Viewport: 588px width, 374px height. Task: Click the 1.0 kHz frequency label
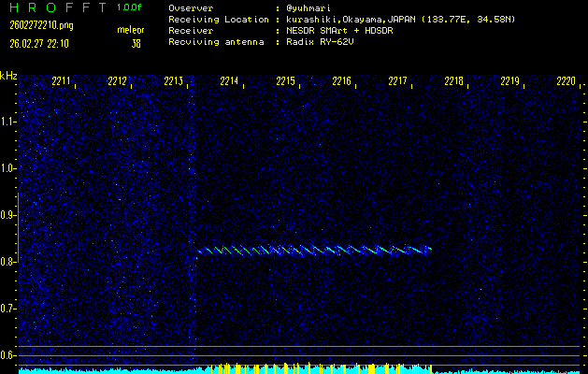[x=7, y=168]
